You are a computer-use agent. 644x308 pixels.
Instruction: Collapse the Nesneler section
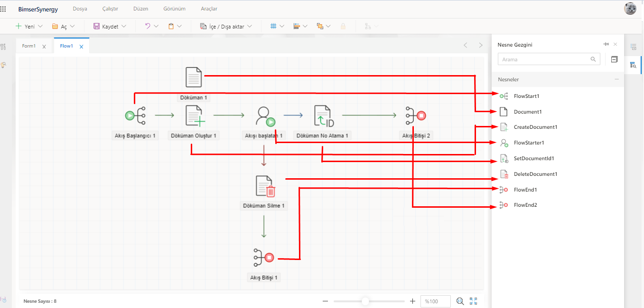pos(616,79)
